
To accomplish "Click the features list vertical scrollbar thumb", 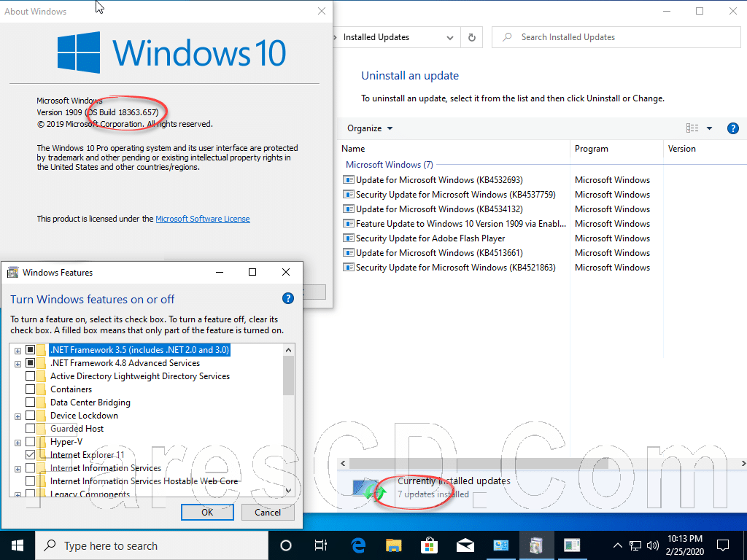I will click(x=289, y=376).
